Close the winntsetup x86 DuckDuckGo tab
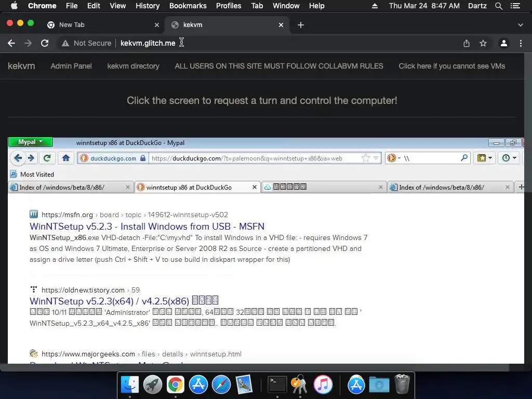The image size is (532, 399). tap(255, 187)
